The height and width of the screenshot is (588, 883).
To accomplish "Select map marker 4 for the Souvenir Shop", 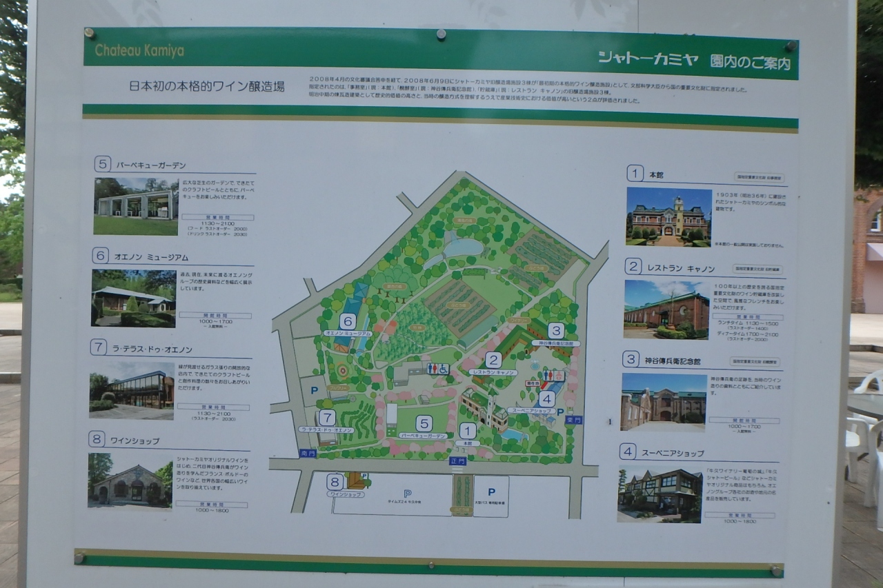I will [x=546, y=398].
